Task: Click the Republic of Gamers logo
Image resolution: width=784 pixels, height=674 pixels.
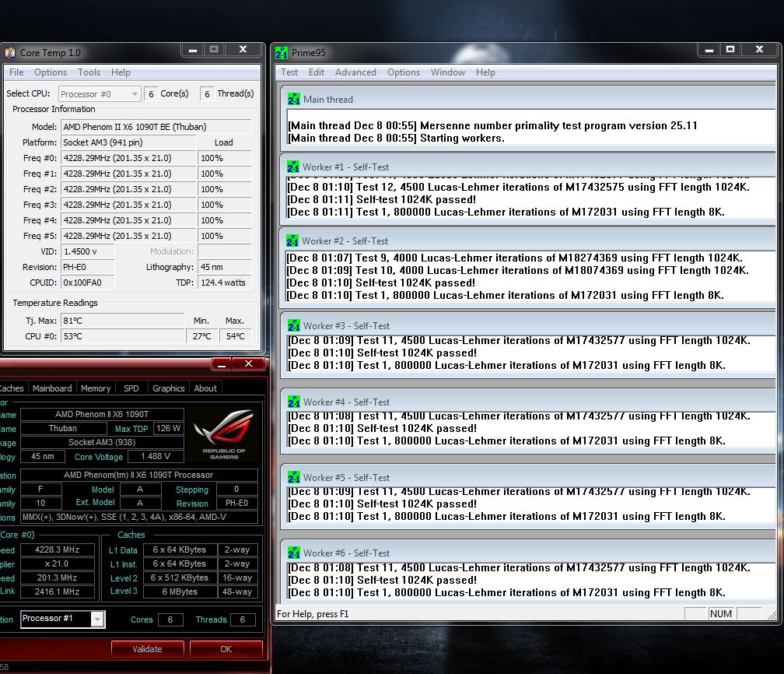Action: [x=223, y=434]
